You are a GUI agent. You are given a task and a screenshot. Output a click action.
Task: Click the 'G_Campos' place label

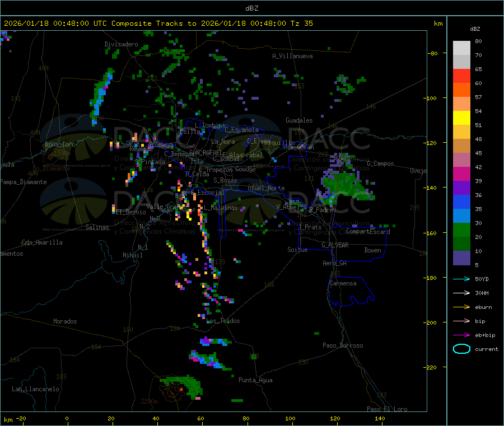point(380,163)
